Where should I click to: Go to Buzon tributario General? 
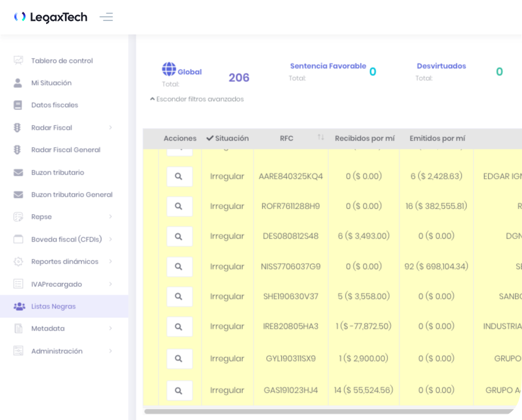(72, 194)
